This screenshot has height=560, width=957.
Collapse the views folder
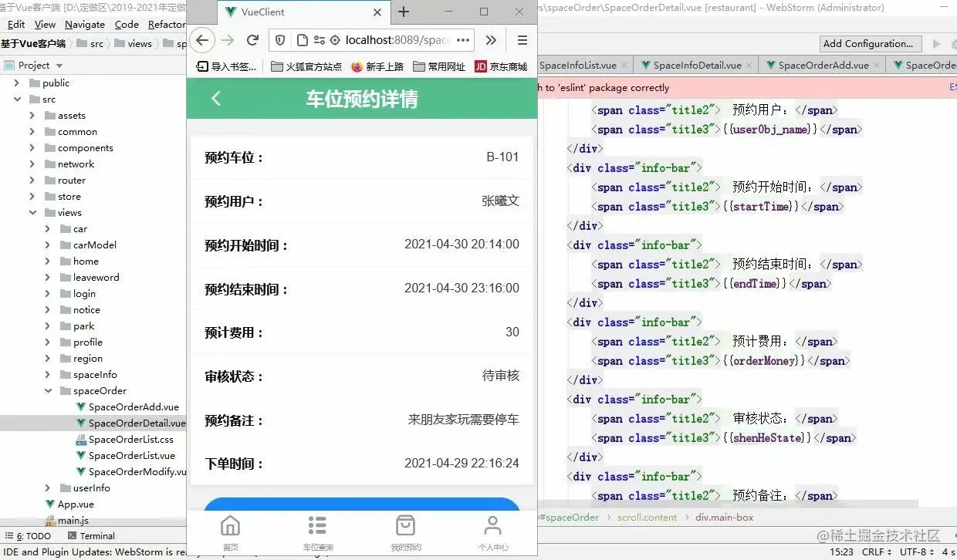point(32,212)
